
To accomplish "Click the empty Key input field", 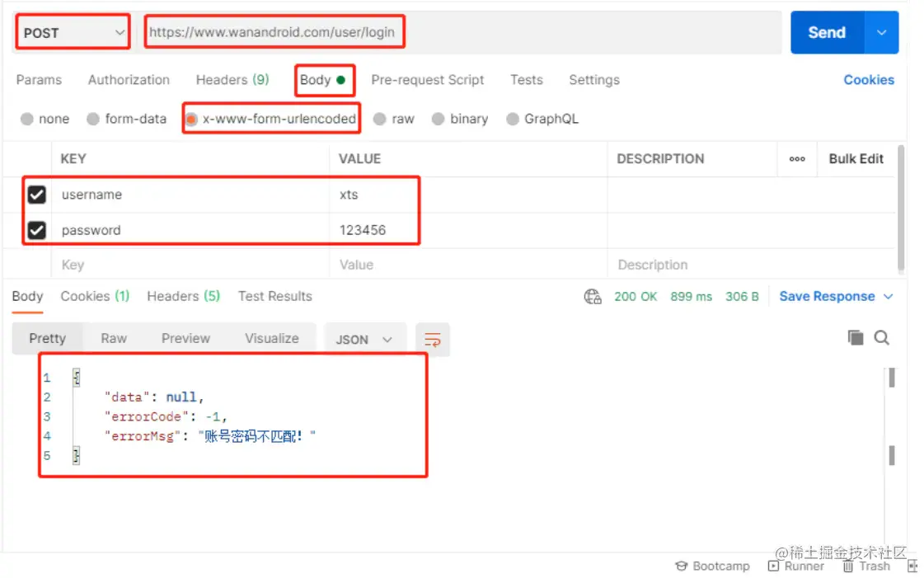I will pyautogui.click(x=190, y=265).
